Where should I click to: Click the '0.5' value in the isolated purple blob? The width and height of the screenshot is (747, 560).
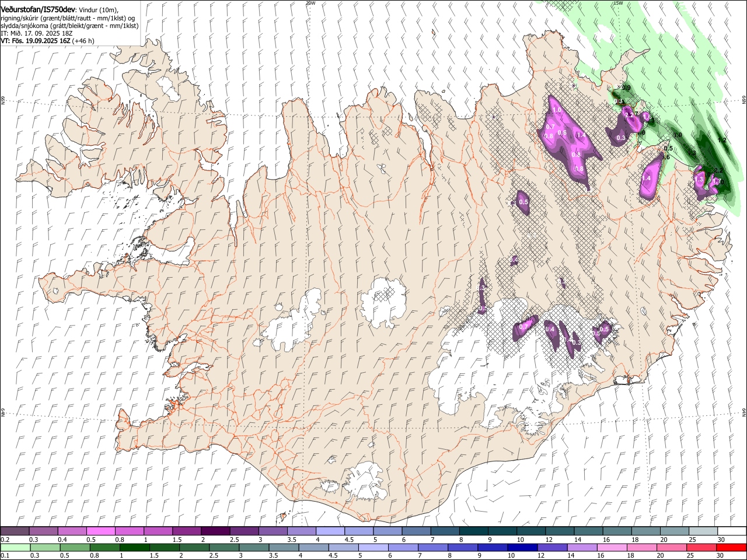[523, 202]
